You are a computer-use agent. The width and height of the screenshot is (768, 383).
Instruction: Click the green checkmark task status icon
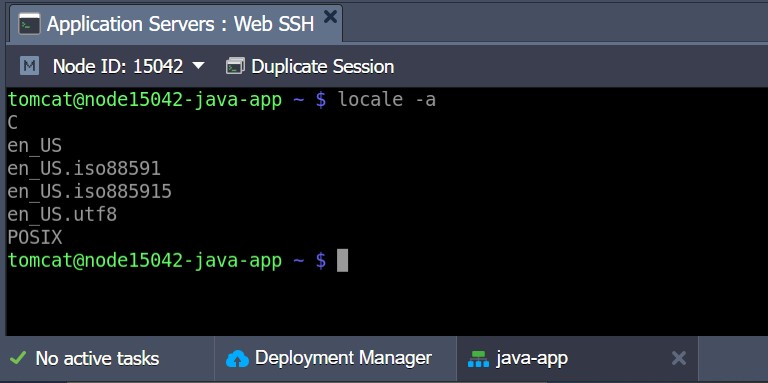tap(18, 358)
